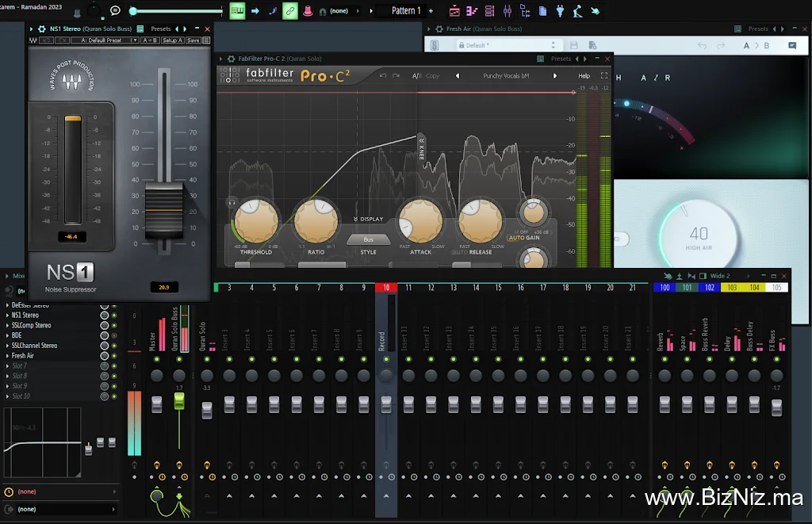Viewport: 812px width, 524px height.
Task: Go to next NS1 preset arrow
Action: click(x=185, y=29)
